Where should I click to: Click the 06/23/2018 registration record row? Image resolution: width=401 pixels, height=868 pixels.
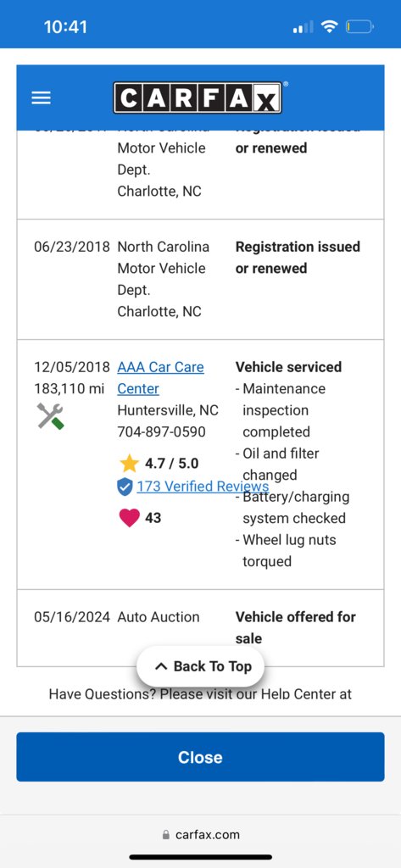point(200,280)
